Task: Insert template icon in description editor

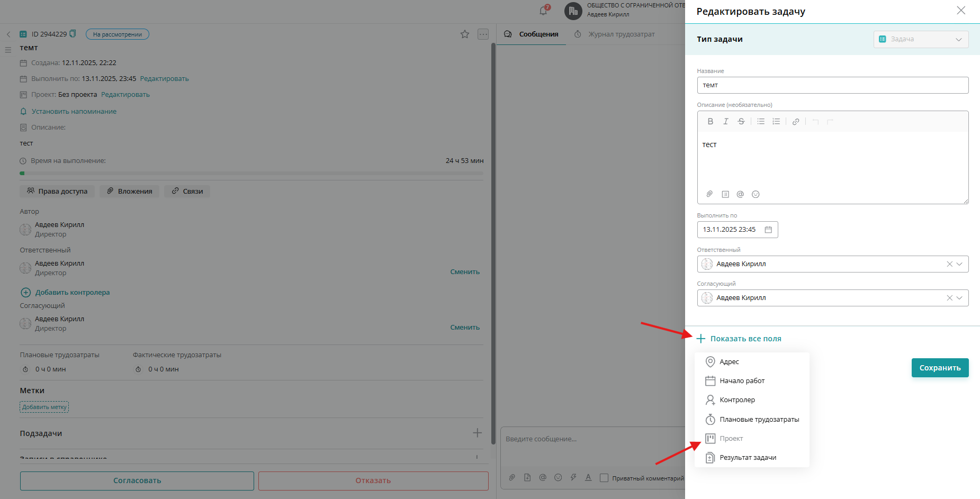Action: [725, 194]
